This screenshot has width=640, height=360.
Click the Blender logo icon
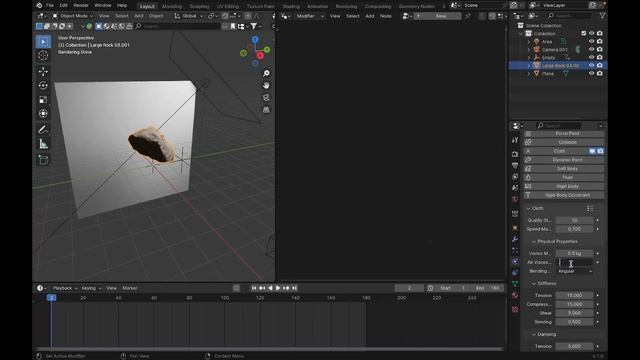(x=39, y=5)
